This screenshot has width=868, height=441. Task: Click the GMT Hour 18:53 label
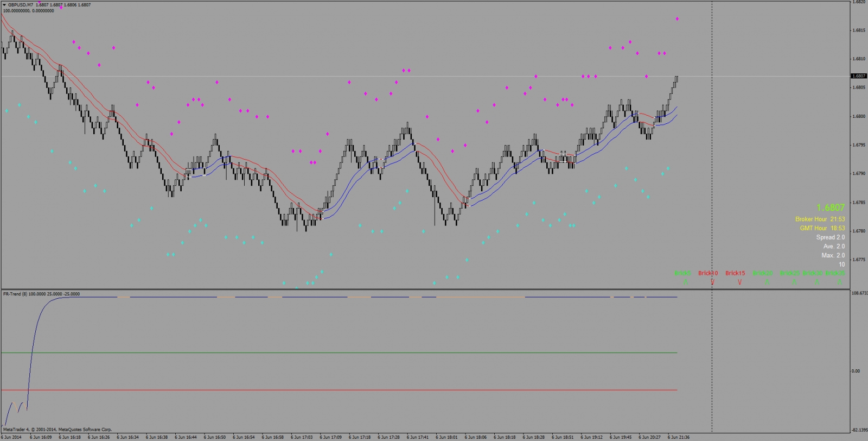(x=822, y=228)
